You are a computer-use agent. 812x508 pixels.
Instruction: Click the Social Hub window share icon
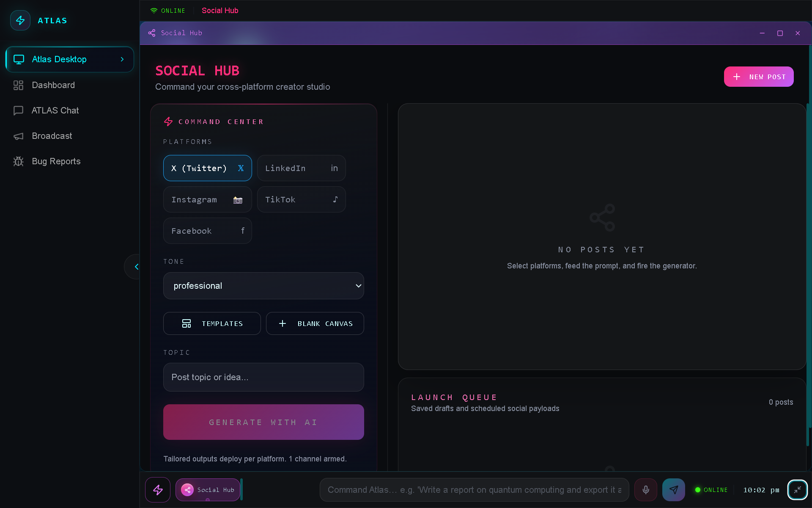click(152, 33)
